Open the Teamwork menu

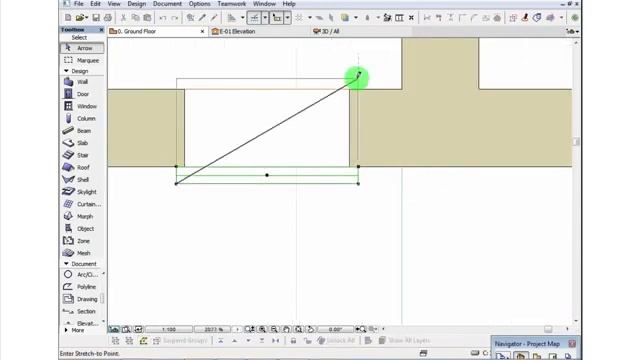pos(231,4)
